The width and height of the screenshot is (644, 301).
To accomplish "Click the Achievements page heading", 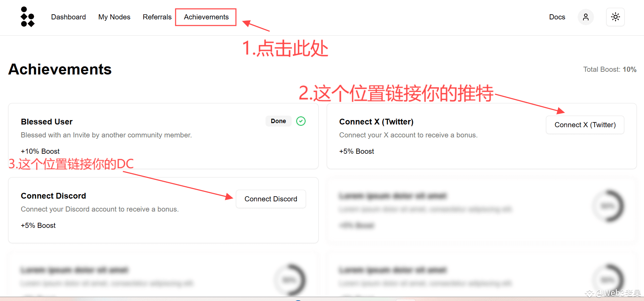I will [x=60, y=69].
